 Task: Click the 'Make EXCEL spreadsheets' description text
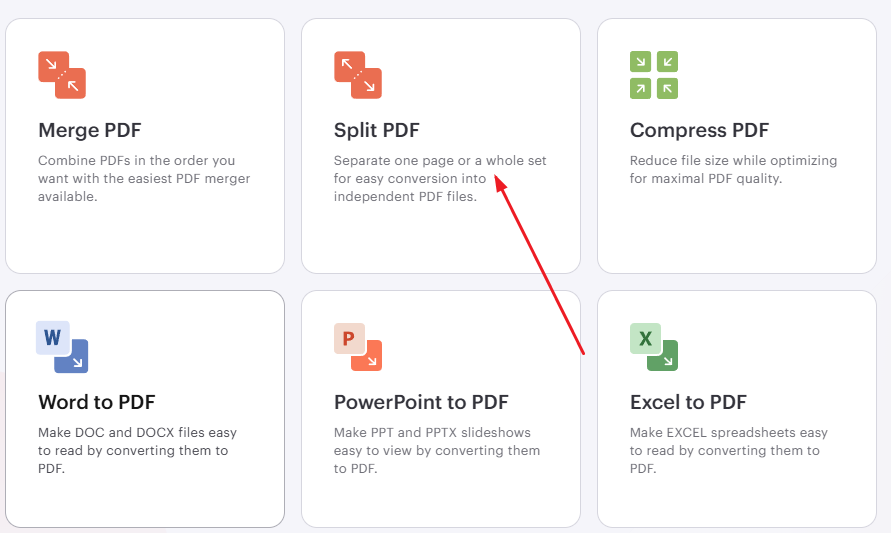(x=729, y=450)
